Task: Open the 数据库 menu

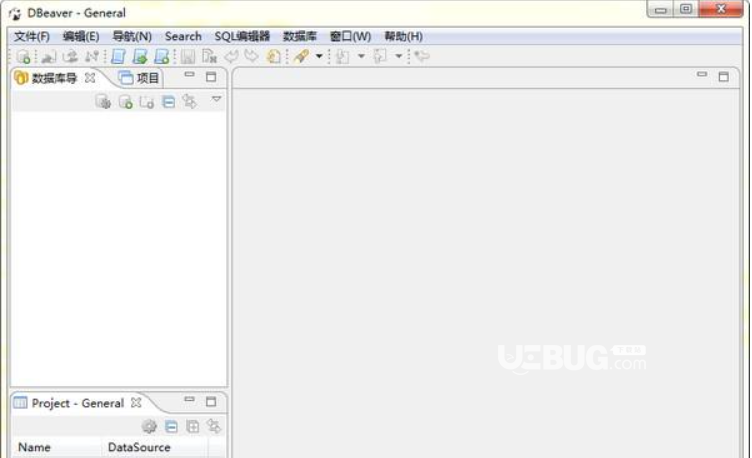Action: (300, 36)
